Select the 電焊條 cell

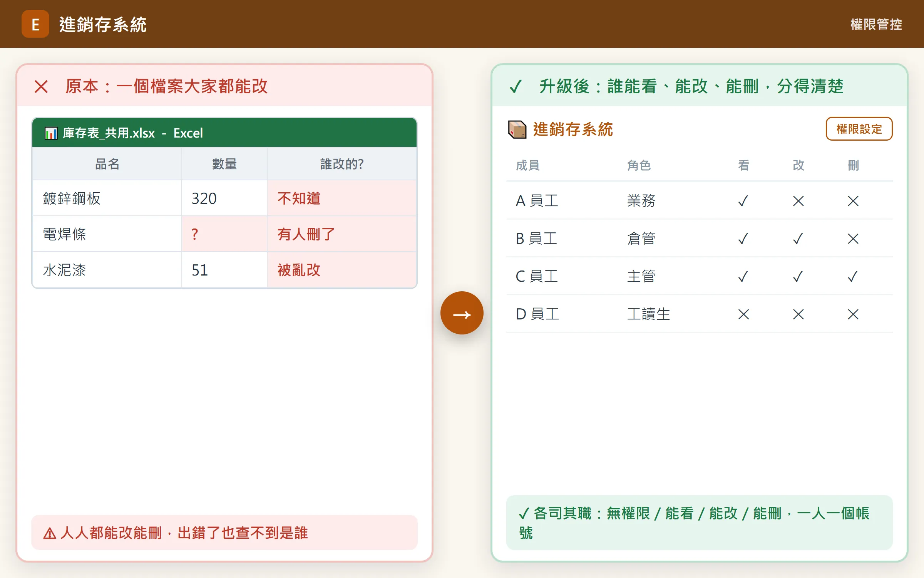[x=107, y=234]
